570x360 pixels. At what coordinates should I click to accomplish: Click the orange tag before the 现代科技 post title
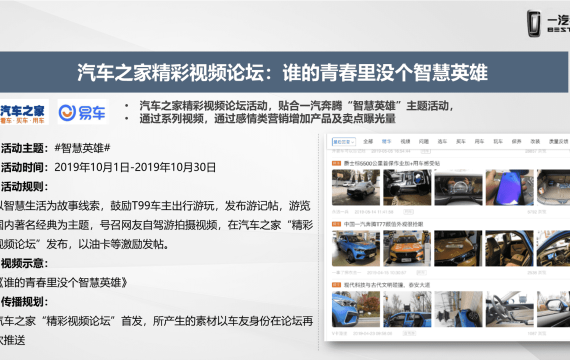[336, 285]
